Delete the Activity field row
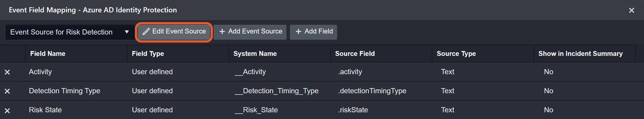Screen dimensions: 644x119 coord(7,72)
